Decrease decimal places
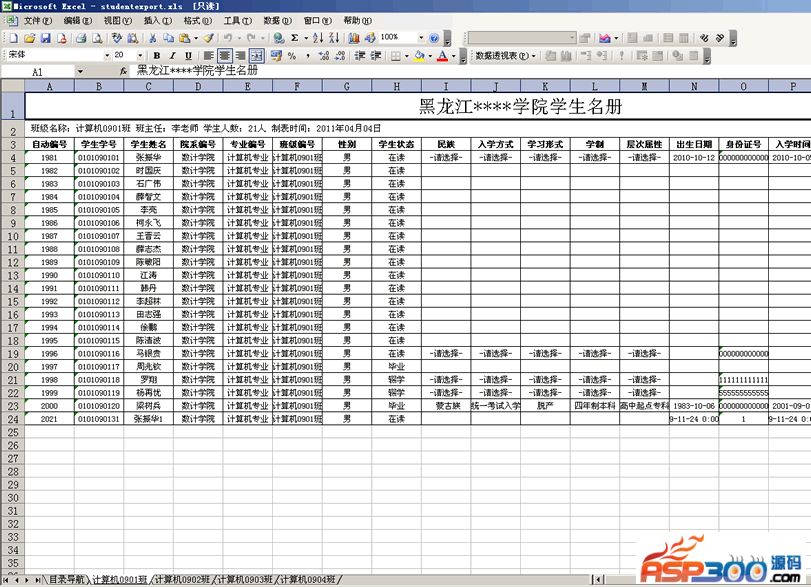Image resolution: width=811 pixels, height=587 pixels. point(340,55)
